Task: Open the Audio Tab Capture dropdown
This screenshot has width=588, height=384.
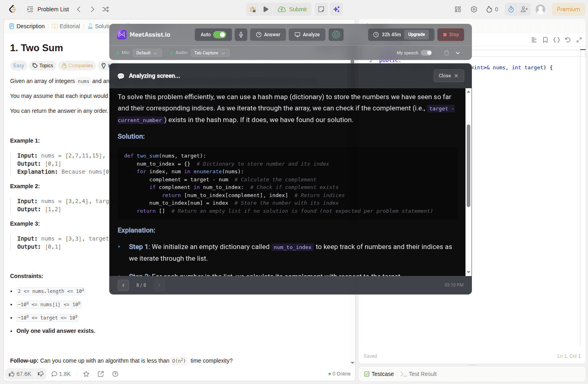Action: point(210,53)
